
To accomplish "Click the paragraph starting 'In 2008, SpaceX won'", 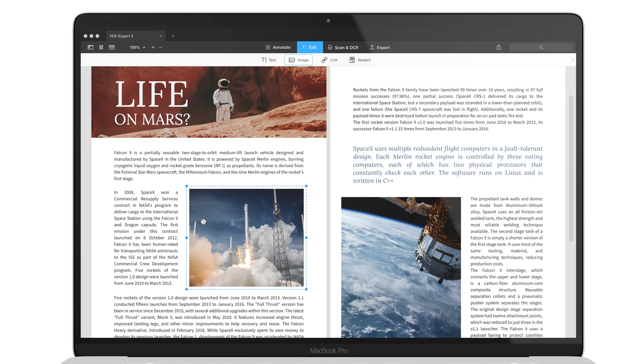I will pyautogui.click(x=146, y=238).
